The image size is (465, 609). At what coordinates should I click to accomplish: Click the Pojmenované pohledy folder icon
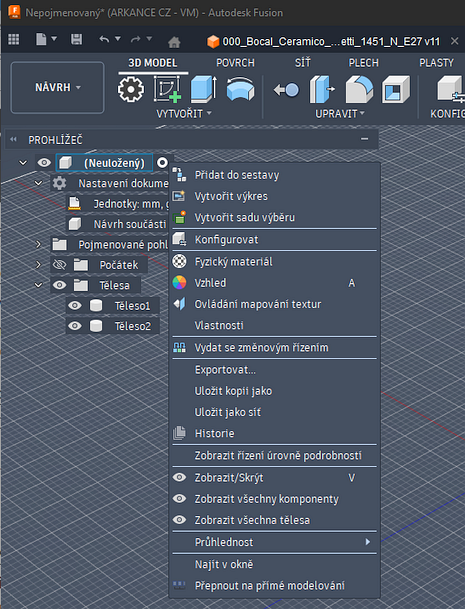pos(59,245)
